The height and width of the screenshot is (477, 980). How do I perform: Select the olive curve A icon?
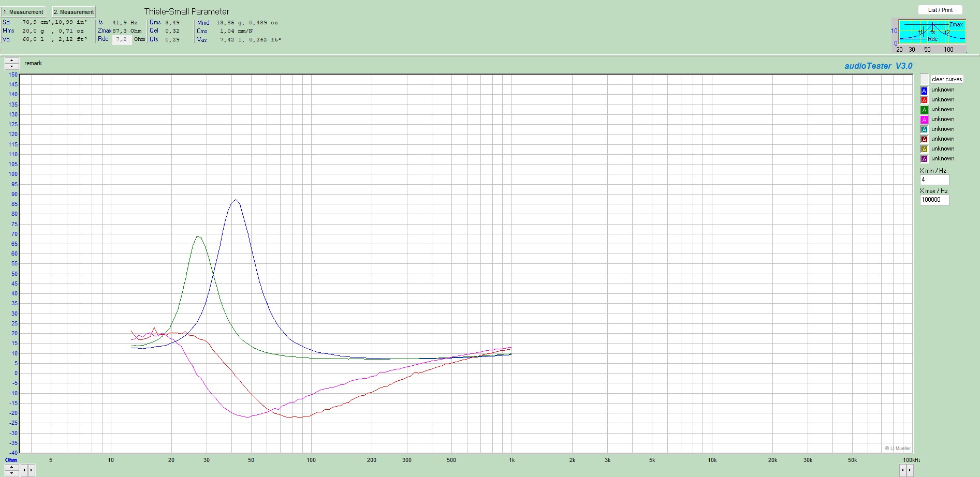(x=924, y=150)
